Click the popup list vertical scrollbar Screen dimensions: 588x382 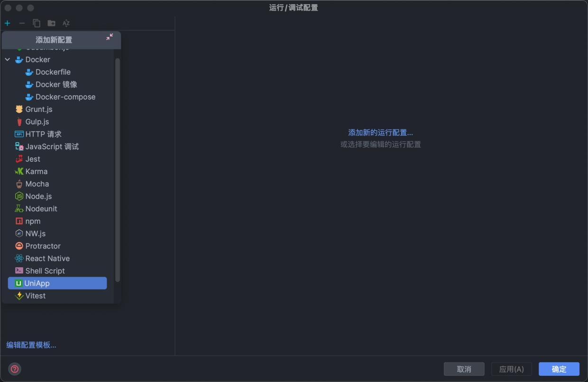pyautogui.click(x=118, y=170)
